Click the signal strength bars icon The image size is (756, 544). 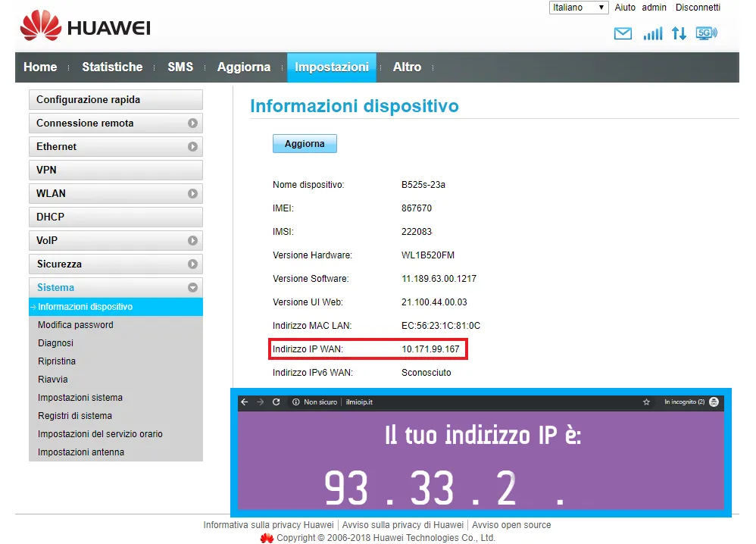pyautogui.click(x=652, y=33)
